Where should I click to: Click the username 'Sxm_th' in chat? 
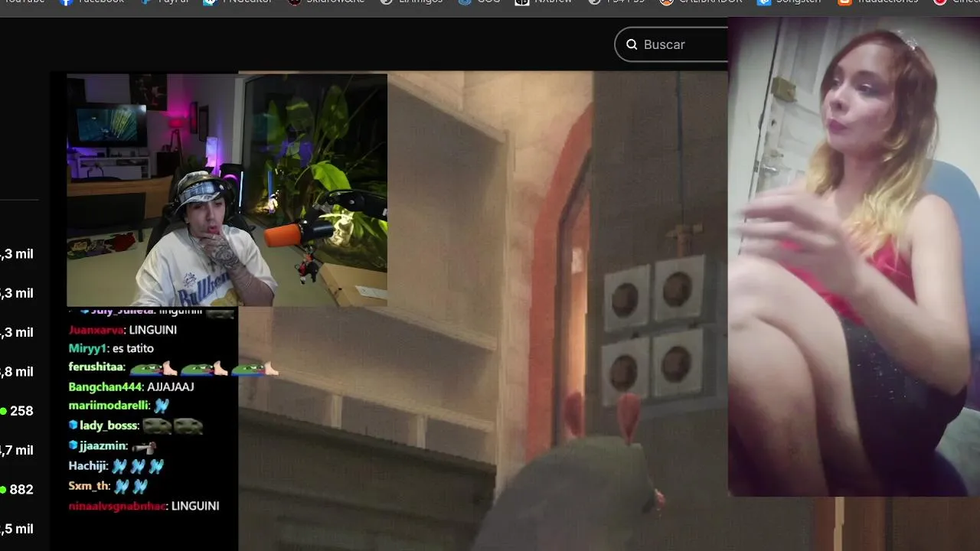click(x=89, y=485)
